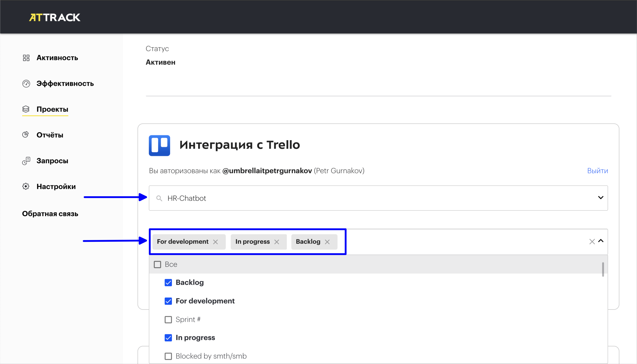The width and height of the screenshot is (637, 364).
Task: Check Blocked by smth/smb option
Action: (x=168, y=356)
